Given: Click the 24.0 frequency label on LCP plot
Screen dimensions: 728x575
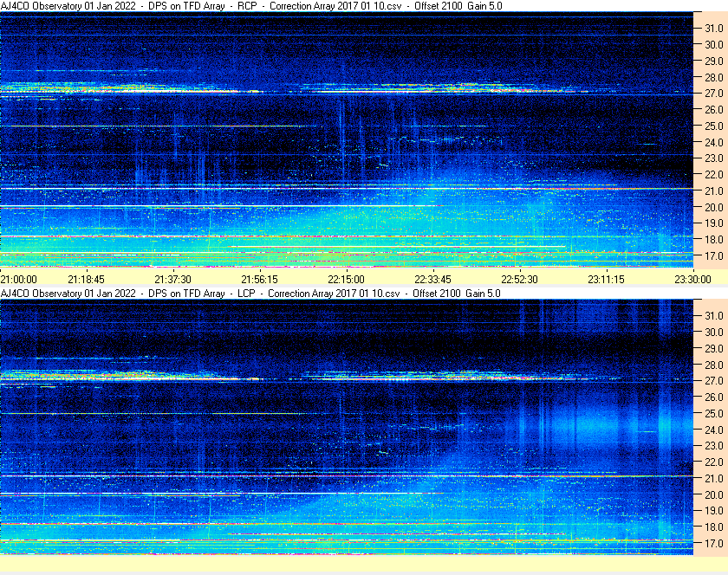Looking at the screenshot, I should point(714,430).
